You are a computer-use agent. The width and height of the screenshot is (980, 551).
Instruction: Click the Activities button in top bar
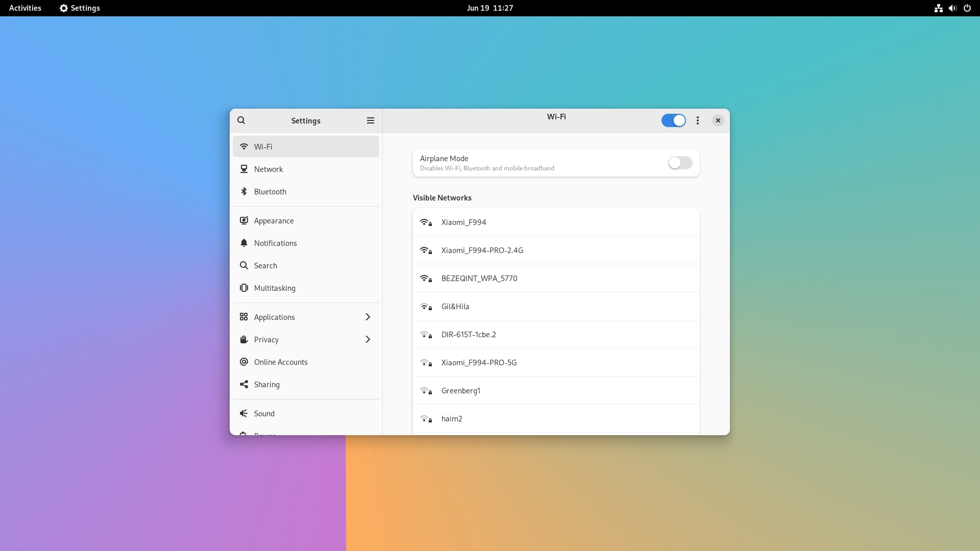(25, 8)
